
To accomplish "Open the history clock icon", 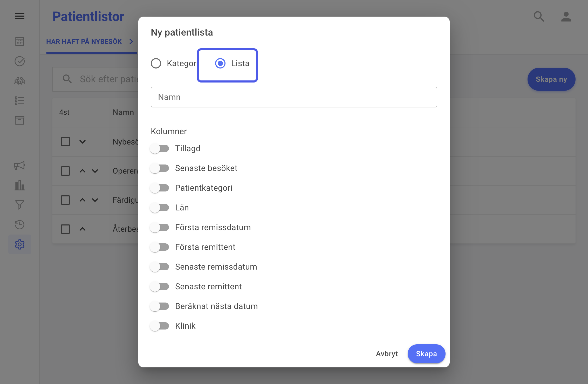I will 20,224.
